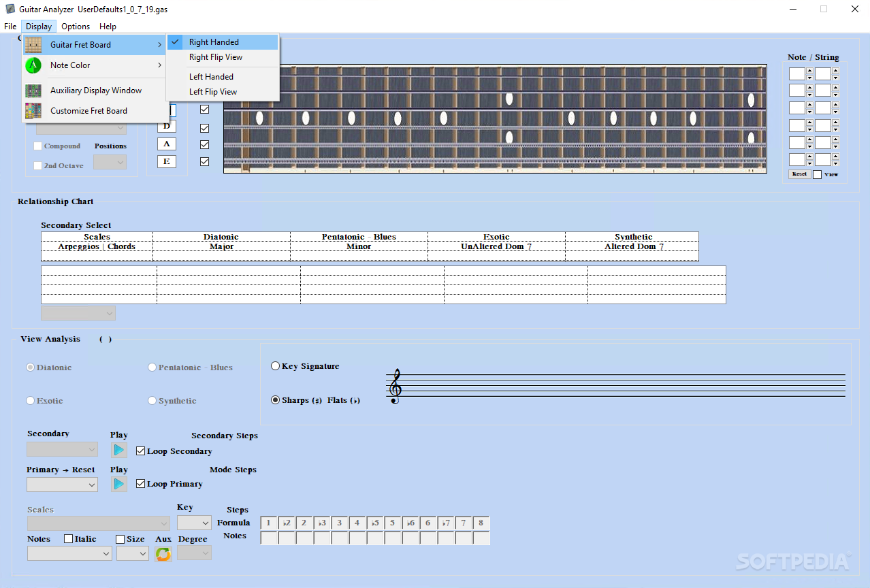Click the Diatonic cell in Secondary Select
The width and height of the screenshot is (870, 588).
click(x=221, y=237)
